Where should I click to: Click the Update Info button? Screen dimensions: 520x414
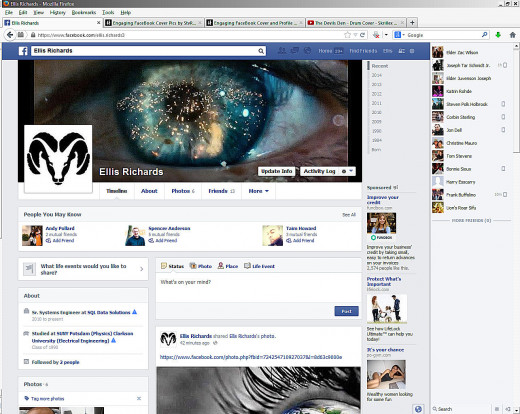tap(277, 171)
